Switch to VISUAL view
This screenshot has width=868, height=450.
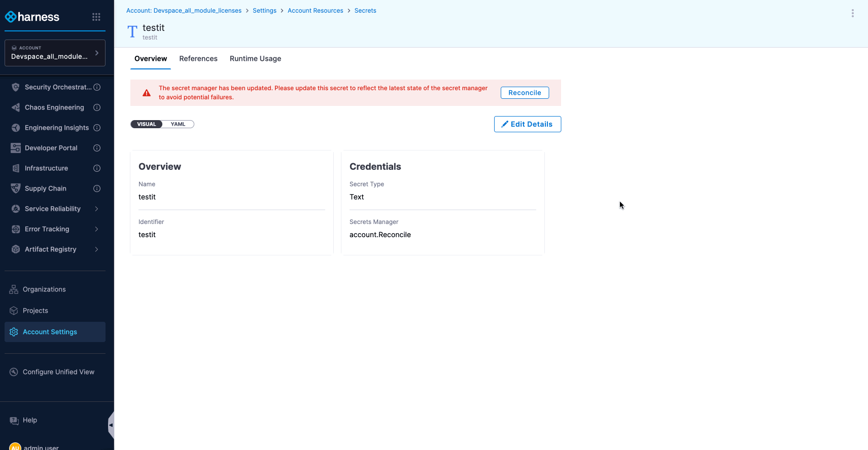pyautogui.click(x=147, y=124)
